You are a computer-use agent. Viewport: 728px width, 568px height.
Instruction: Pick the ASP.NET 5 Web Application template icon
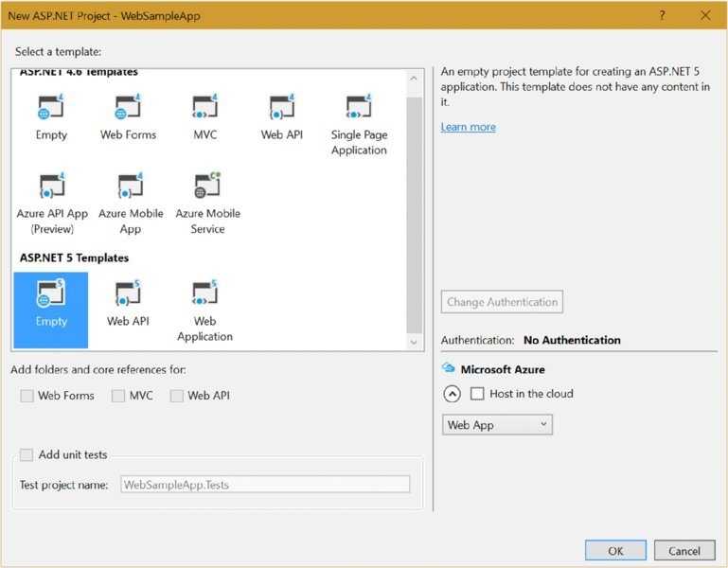coord(204,293)
